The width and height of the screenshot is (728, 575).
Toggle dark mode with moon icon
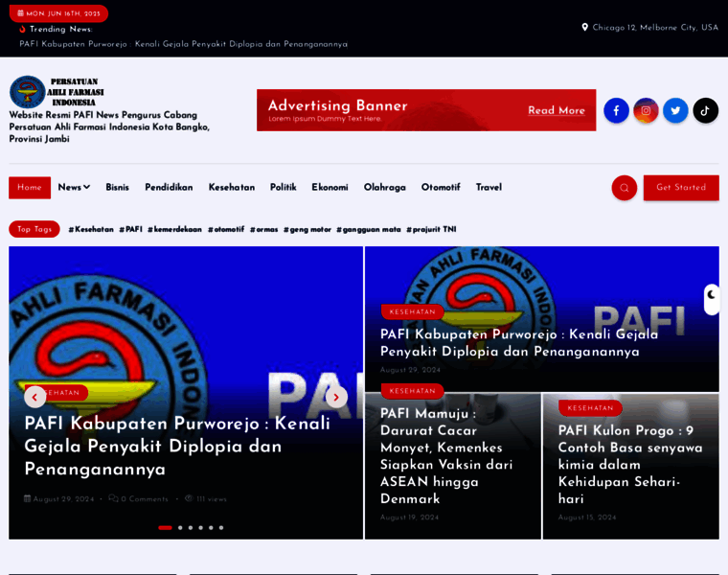coord(712,294)
